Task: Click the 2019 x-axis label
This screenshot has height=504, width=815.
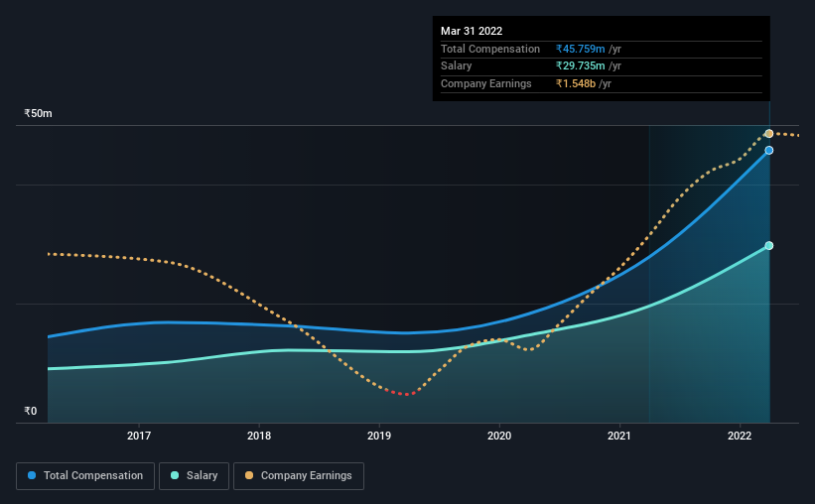Action: point(379,436)
